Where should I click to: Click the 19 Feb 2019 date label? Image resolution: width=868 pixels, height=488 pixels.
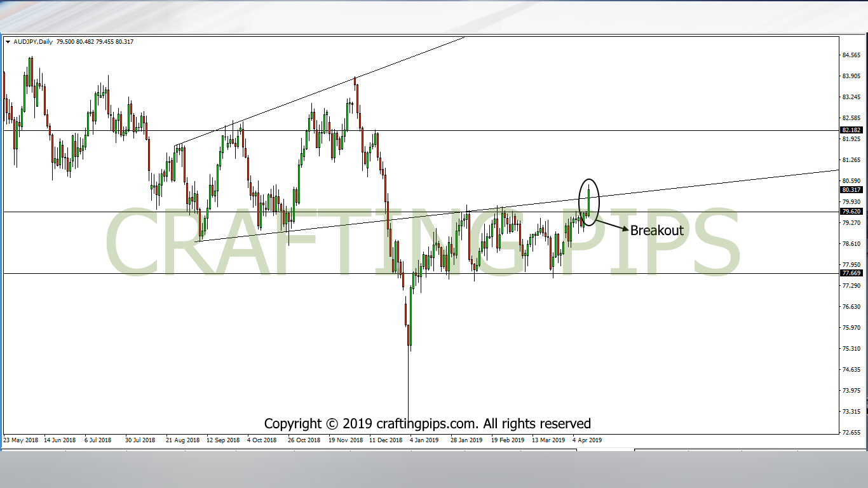pos(508,440)
